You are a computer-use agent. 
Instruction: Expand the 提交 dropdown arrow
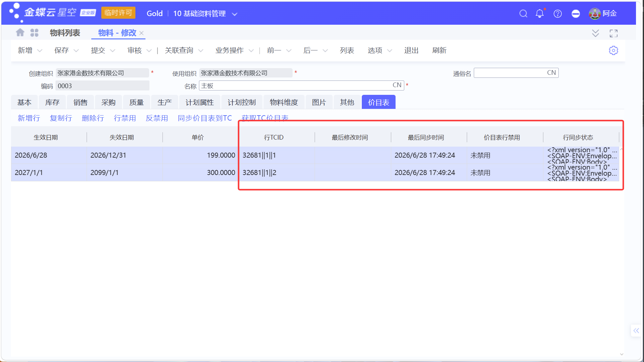[x=112, y=51]
